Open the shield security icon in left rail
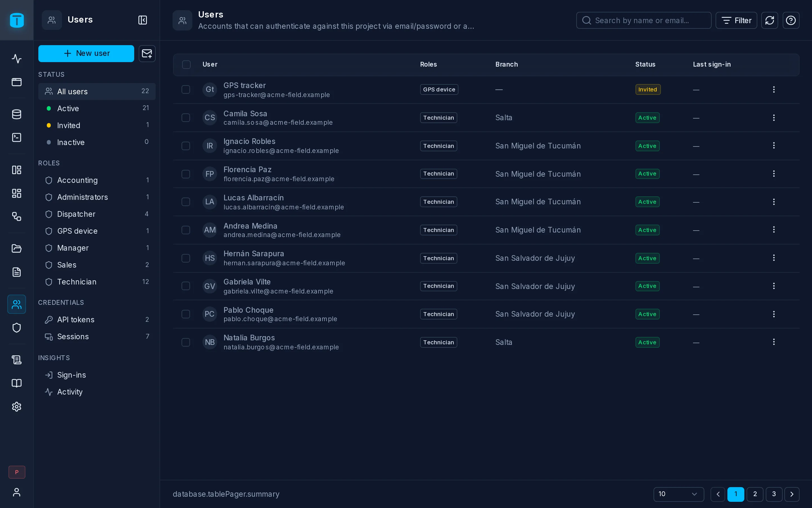812x508 pixels. point(17,328)
